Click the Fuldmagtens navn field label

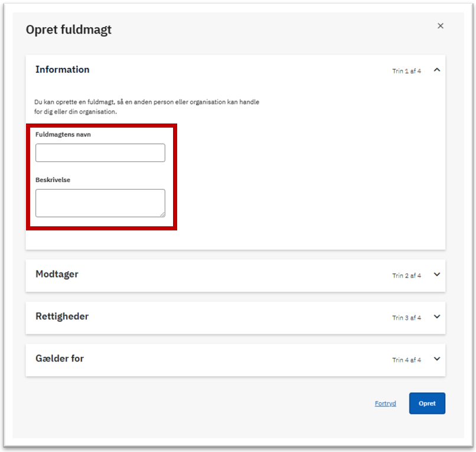pyautogui.click(x=63, y=135)
